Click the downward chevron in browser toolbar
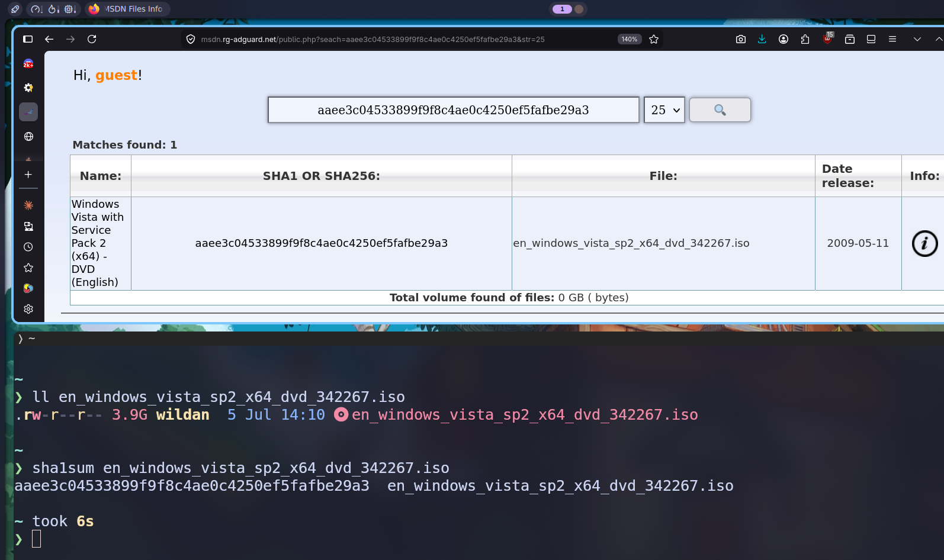This screenshot has height=560, width=944. point(917,39)
